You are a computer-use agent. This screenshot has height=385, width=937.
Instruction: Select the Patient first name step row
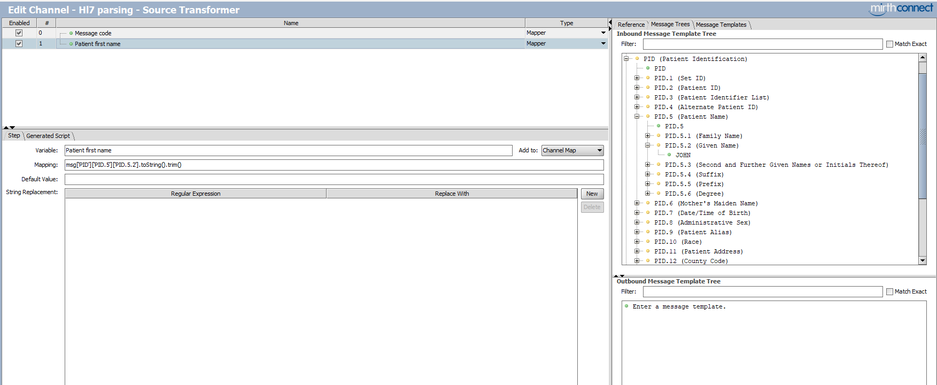[x=305, y=44]
